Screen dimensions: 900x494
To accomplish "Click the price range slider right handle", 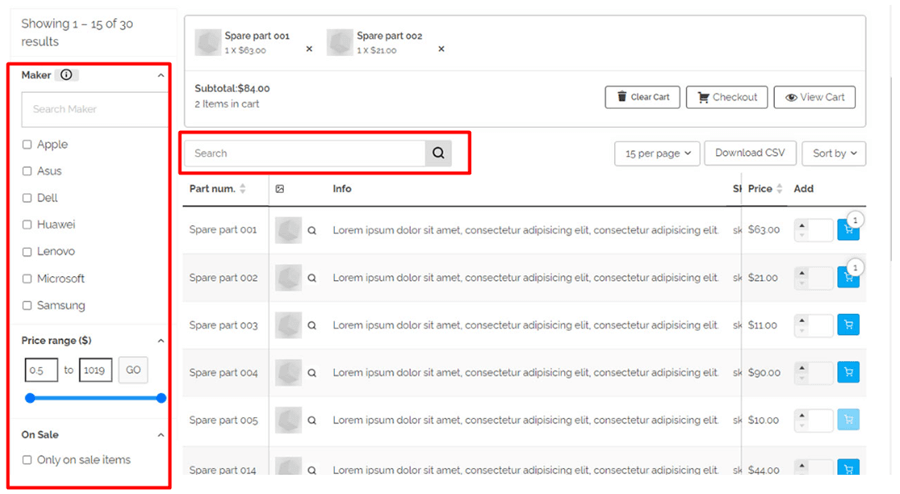I will tap(161, 398).
